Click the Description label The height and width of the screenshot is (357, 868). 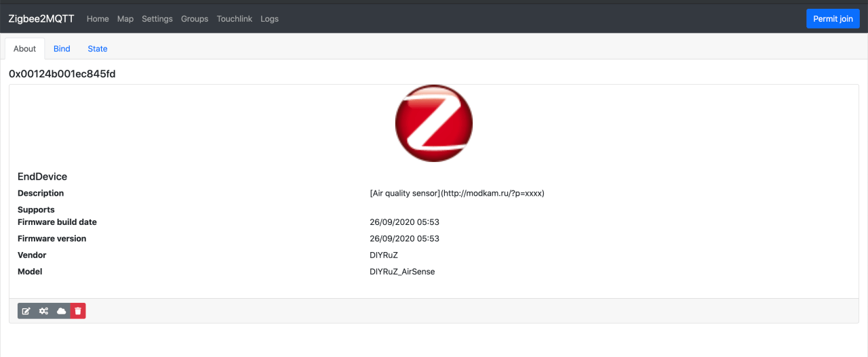41,193
